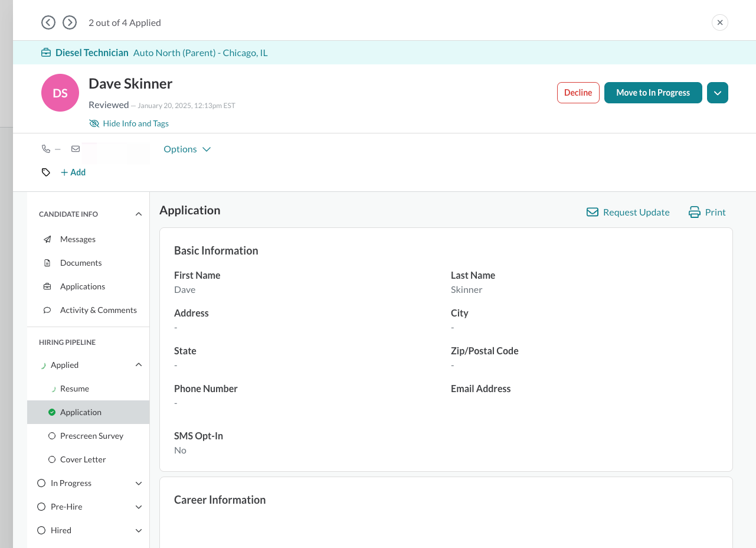Go to the next applicant arrow
756x548 pixels.
pos(70,22)
